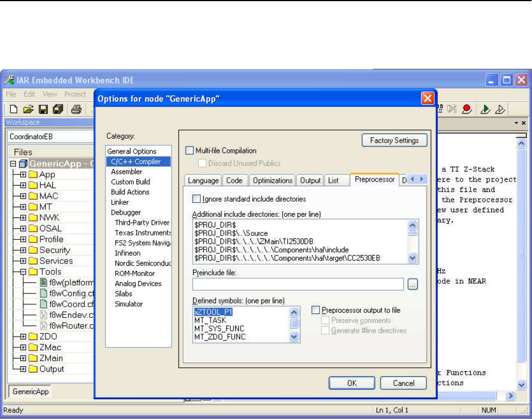Click the f8wCoord.cfg file icon

coord(43,304)
